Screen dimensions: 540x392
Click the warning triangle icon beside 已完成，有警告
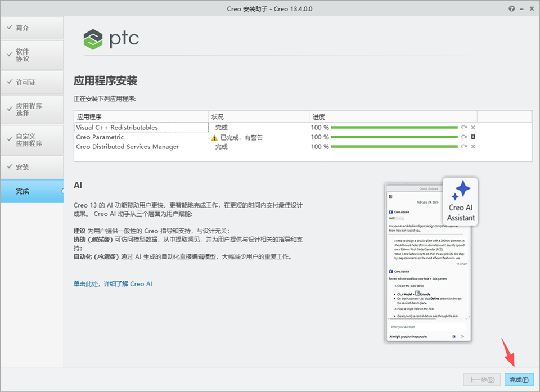click(214, 138)
